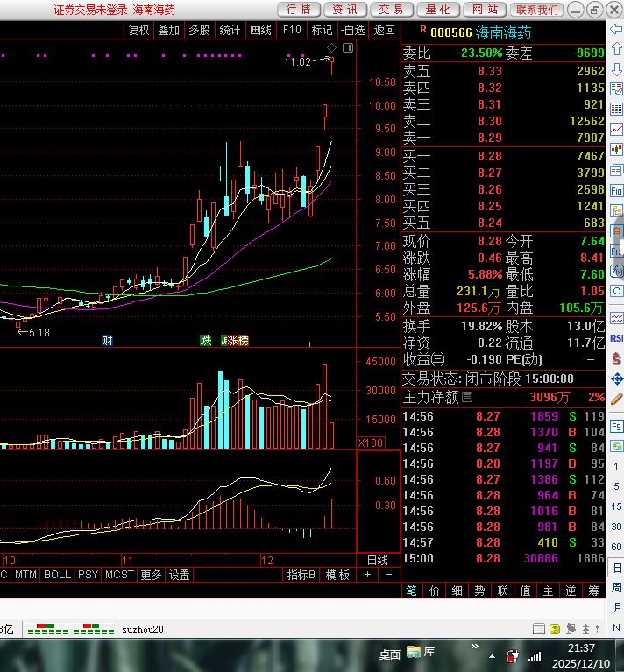The image size is (624, 672).
Task: Switch to 5-minute period
Action: [616, 486]
